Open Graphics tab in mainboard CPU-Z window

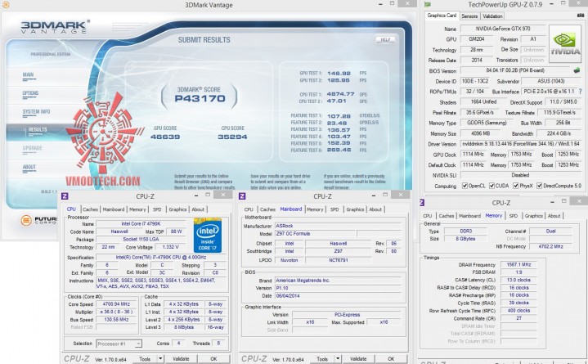coord(355,209)
